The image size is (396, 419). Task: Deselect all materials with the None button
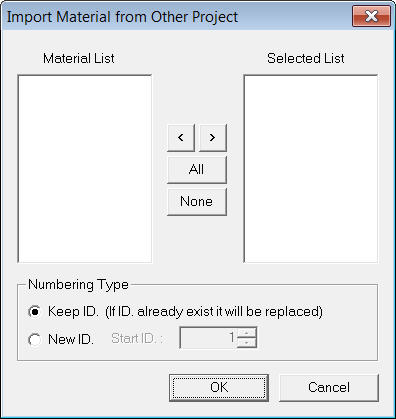[x=197, y=202]
